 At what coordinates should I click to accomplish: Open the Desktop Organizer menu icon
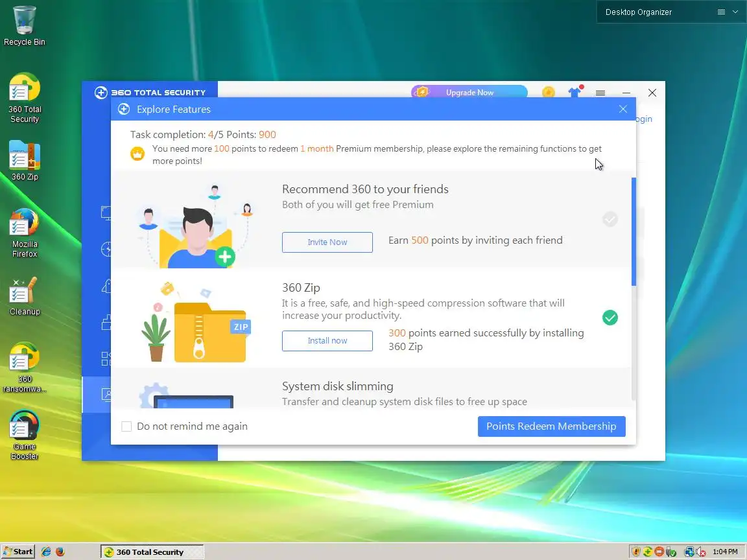tap(721, 12)
